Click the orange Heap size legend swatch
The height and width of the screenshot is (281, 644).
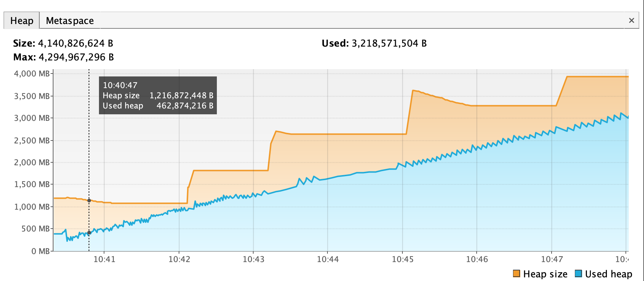tap(516, 274)
